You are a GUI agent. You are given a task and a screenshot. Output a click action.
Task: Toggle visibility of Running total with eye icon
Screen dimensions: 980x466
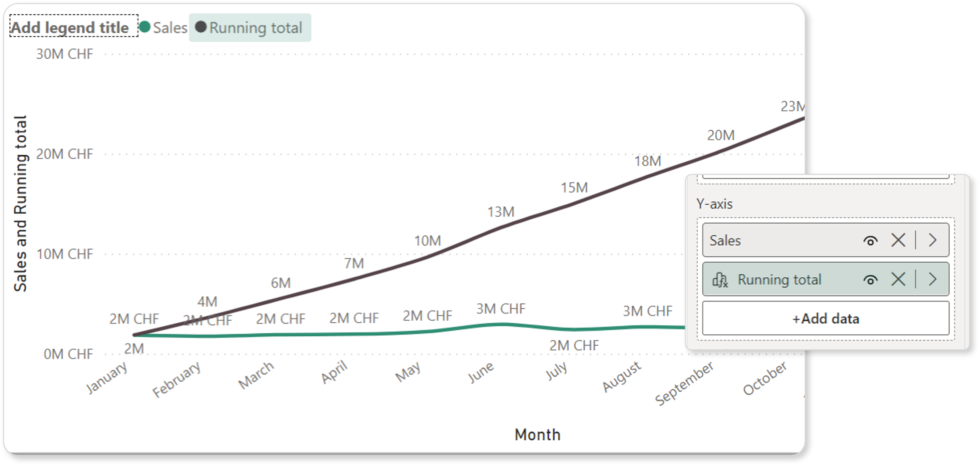point(871,280)
